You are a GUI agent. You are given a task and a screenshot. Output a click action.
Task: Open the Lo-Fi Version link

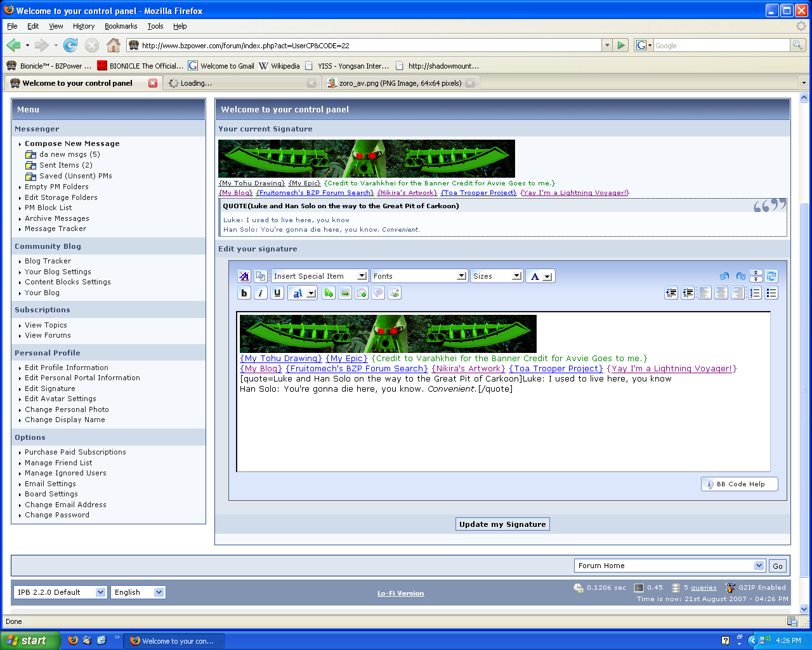(x=401, y=594)
